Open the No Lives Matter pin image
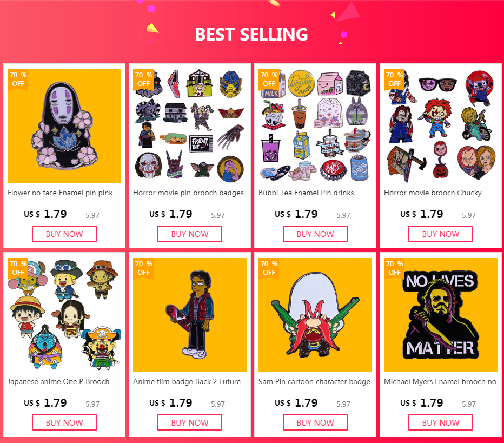The width and height of the screenshot is (504, 443). pos(441,315)
